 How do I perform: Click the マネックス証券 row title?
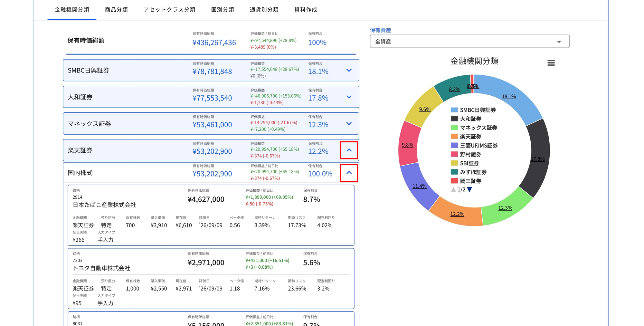(89, 124)
